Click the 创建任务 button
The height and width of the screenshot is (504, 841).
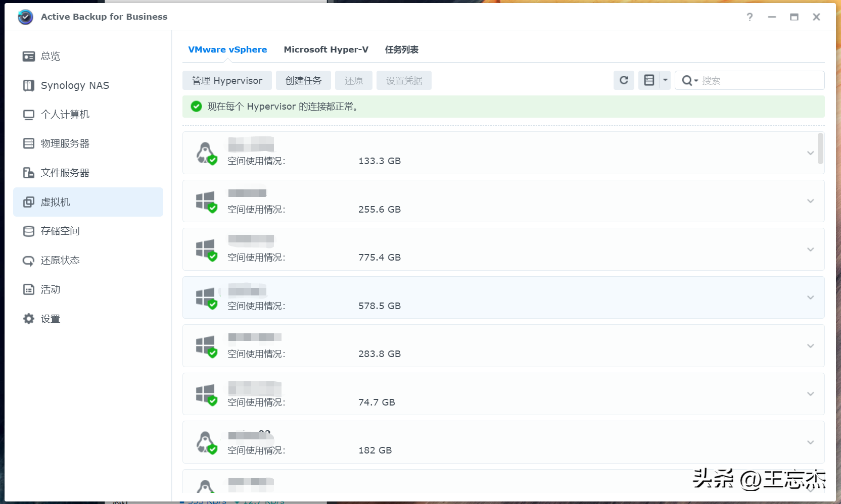click(x=303, y=80)
